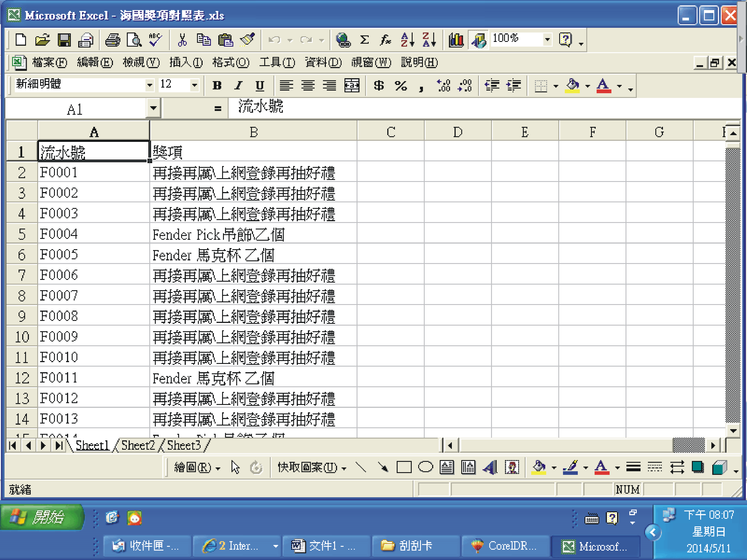Paste clipboard contents
This screenshot has width=747, height=560.
(226, 40)
